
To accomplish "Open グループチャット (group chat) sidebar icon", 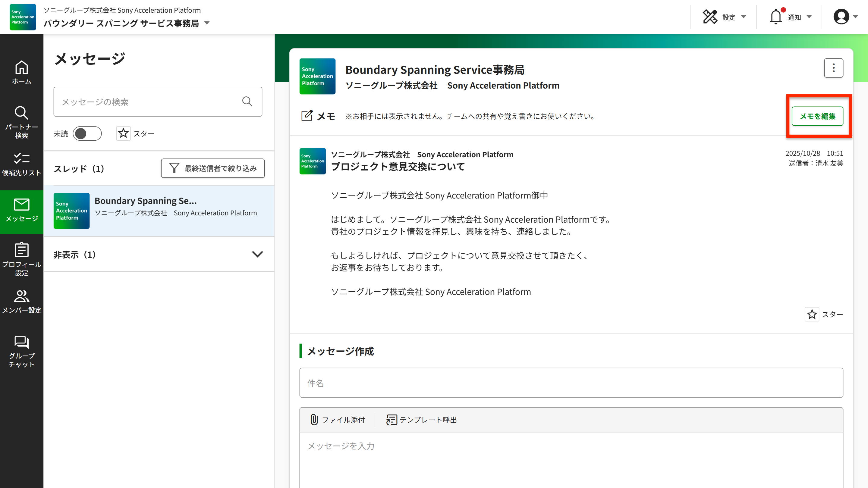I will [x=22, y=351].
